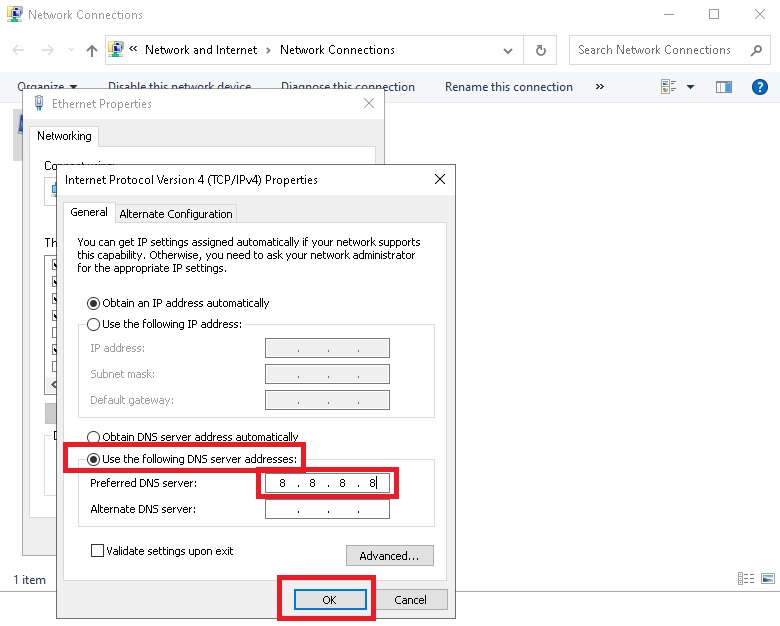Switch to the Alternate Configuration tab
This screenshot has height=626, width=780.
point(176,213)
